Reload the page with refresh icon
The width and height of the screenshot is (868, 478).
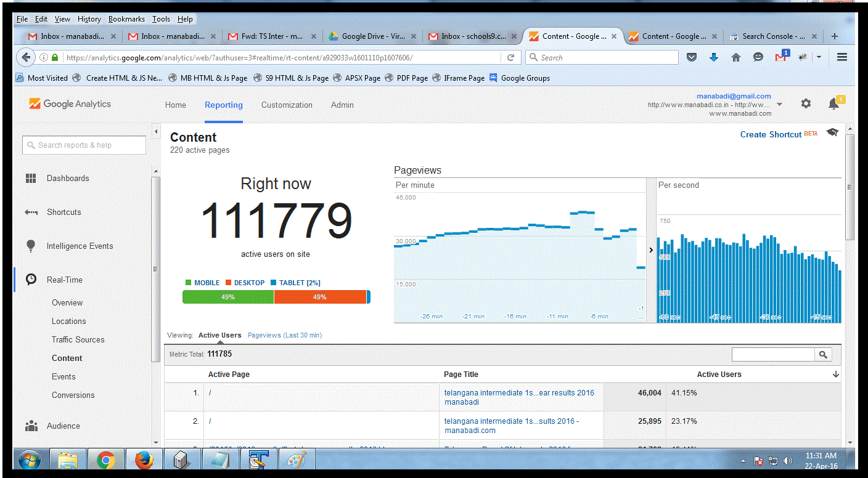(510, 57)
